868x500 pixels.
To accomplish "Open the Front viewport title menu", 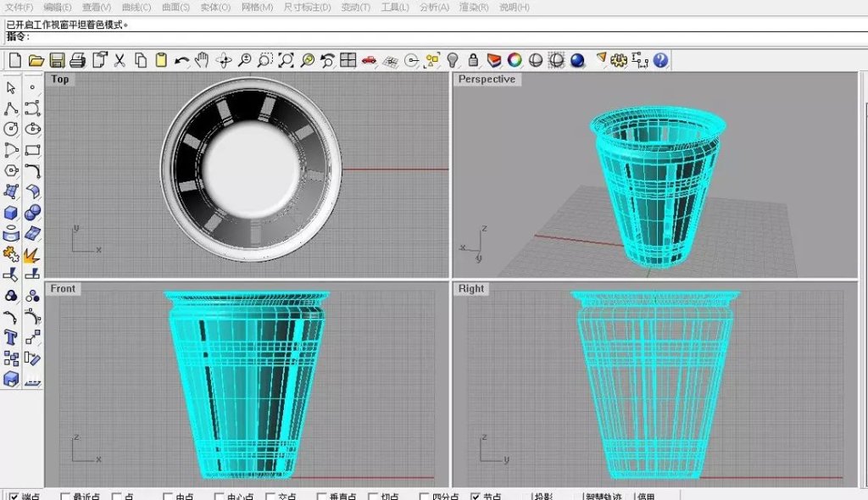I will 63,288.
